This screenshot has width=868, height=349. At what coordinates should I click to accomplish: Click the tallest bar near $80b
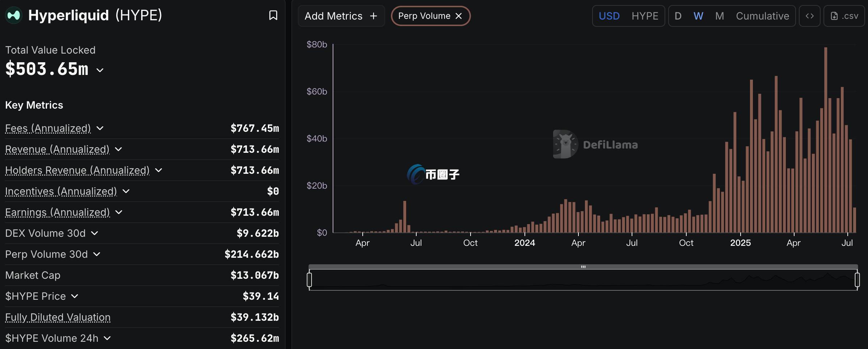(826, 140)
